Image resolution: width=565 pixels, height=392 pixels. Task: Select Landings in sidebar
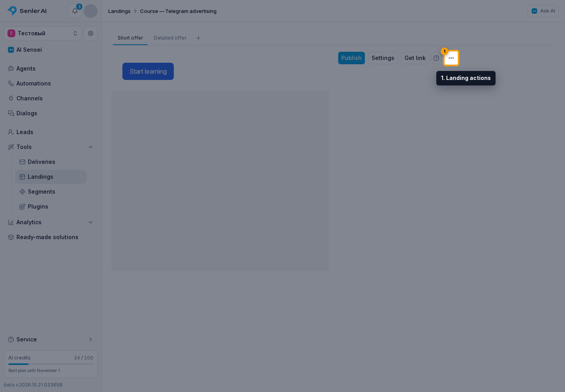point(51,177)
